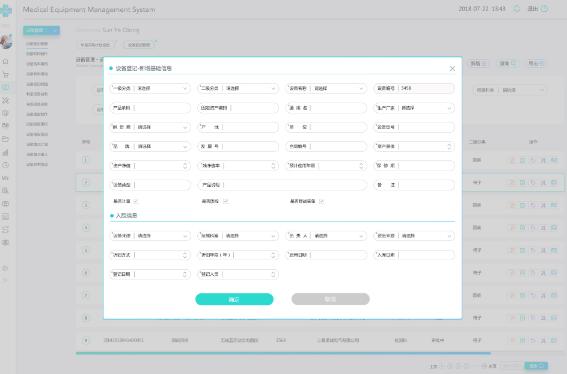Expand the 一级分类 dropdown
The height and width of the screenshot is (374, 567).
pos(150,88)
